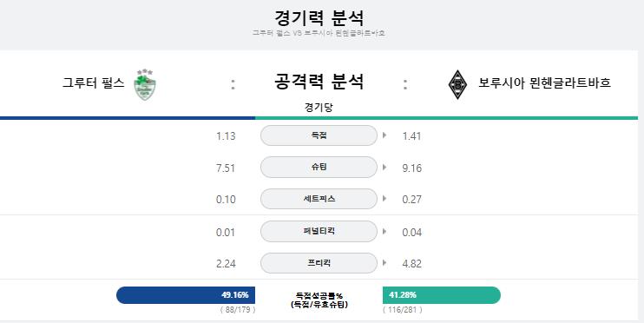The height and width of the screenshot is (323, 644).
Task: Click the 보루시아 묀헨글라트바흐 team name
Action: click(x=544, y=83)
